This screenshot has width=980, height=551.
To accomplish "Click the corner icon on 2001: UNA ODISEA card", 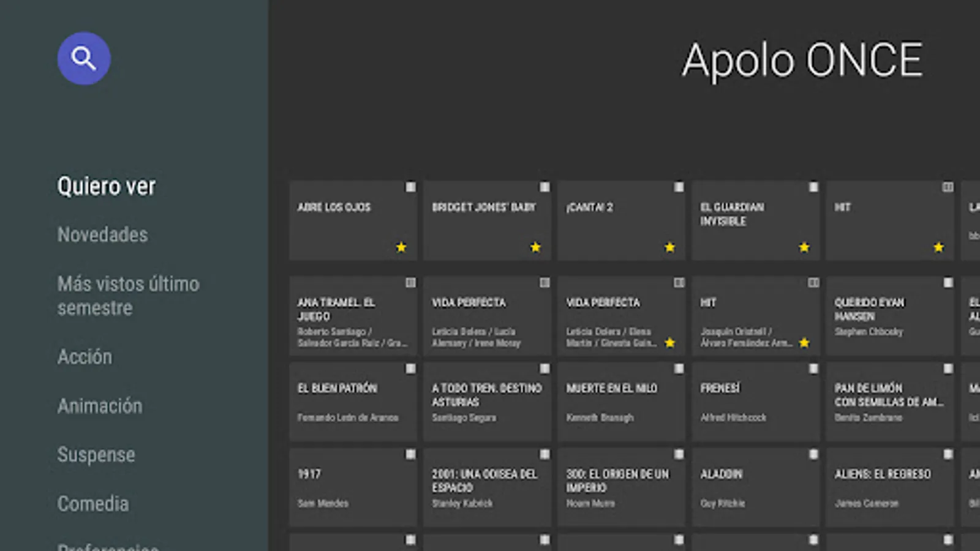I will coord(545,454).
